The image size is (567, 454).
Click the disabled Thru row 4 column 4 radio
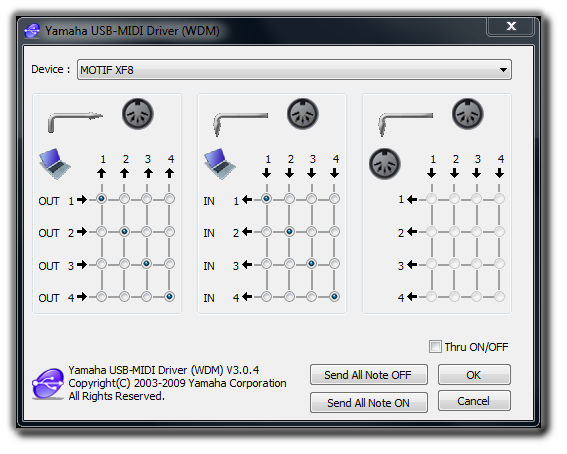point(499,297)
